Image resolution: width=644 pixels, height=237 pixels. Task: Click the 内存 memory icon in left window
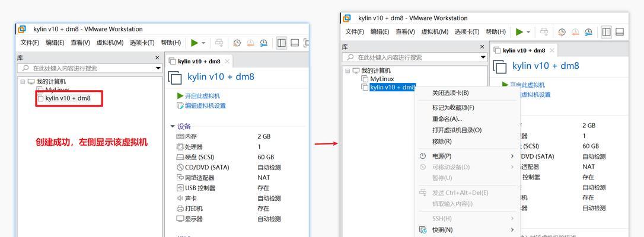[180, 136]
